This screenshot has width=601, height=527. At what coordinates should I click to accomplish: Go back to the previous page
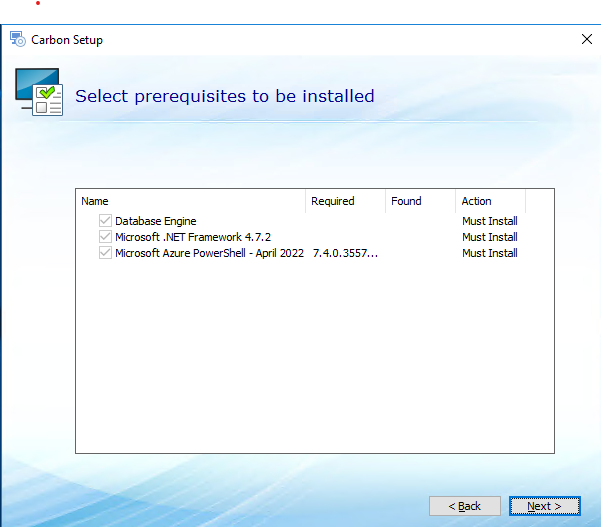[465, 506]
